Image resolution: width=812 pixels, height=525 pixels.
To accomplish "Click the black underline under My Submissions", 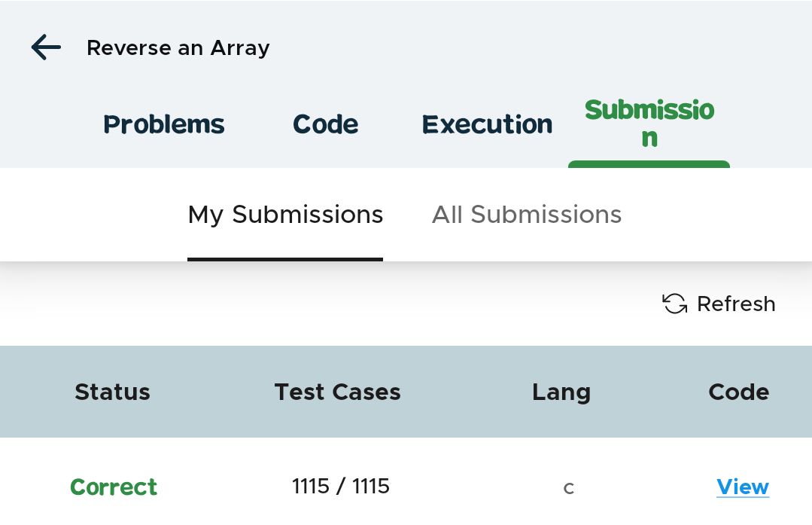I will pyautogui.click(x=285, y=259).
